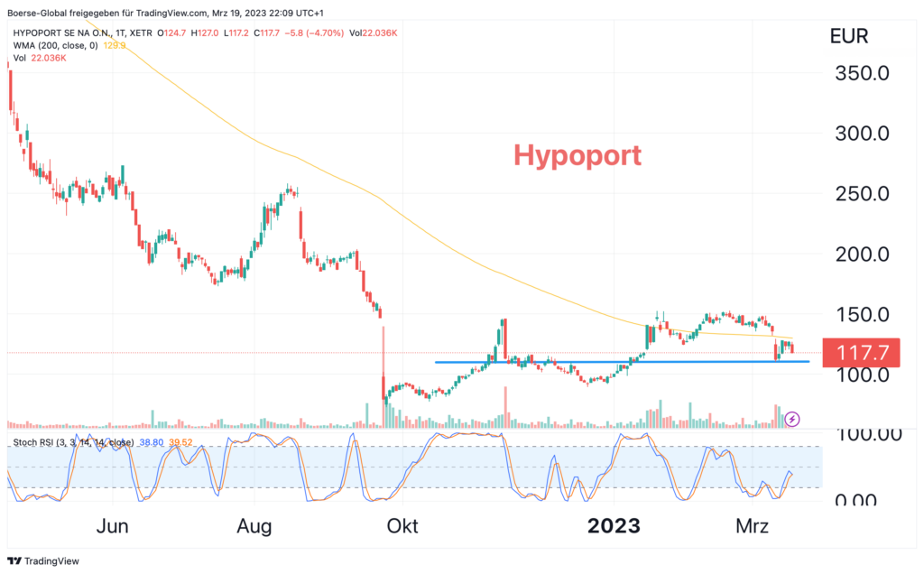Click the red Hypoport text annotation
The width and height of the screenshot is (924, 574).
pos(577,155)
